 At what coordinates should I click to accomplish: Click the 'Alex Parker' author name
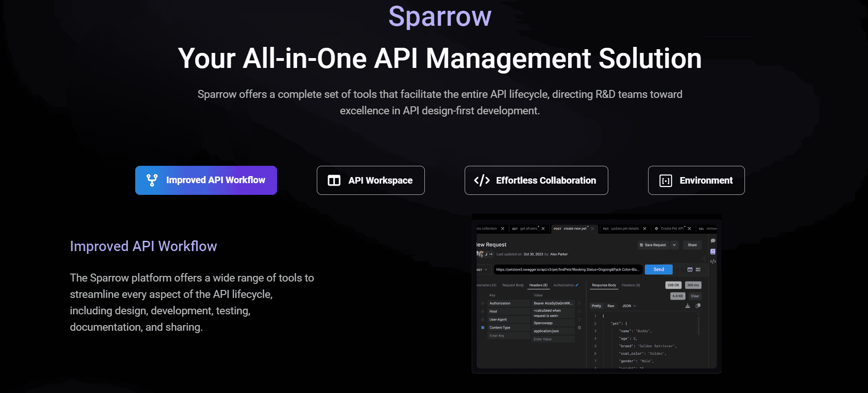[x=559, y=254]
